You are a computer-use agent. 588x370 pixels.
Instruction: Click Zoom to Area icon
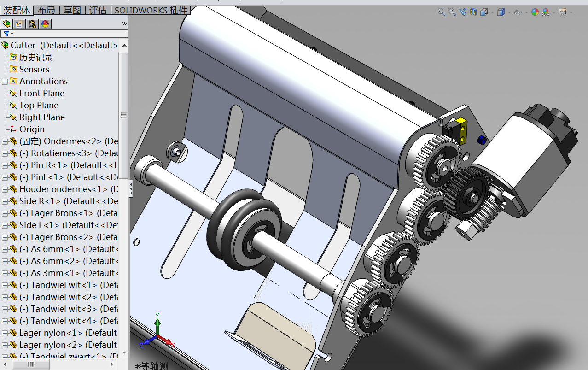452,12
